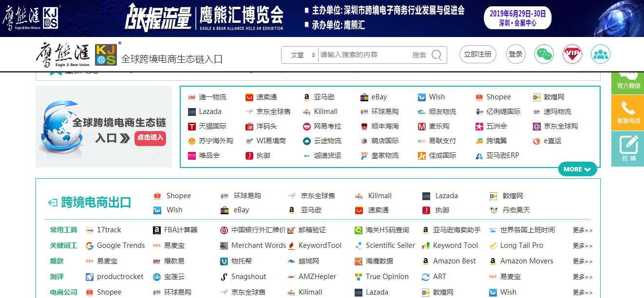Select the 爆款 category label
This screenshot has width=644, height=298.
coord(57,261)
